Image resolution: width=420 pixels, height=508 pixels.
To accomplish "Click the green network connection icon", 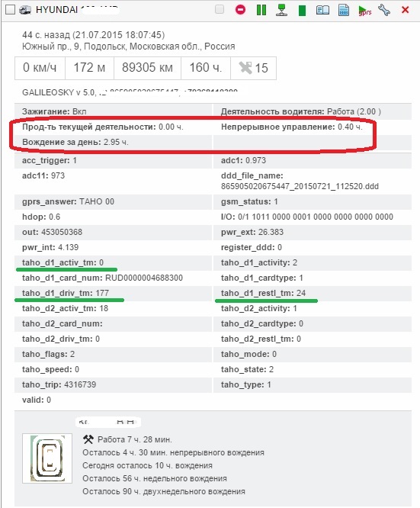I will 281,10.
